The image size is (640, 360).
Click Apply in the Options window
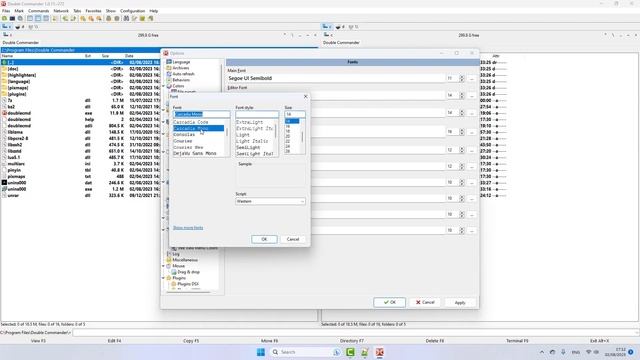click(460, 302)
